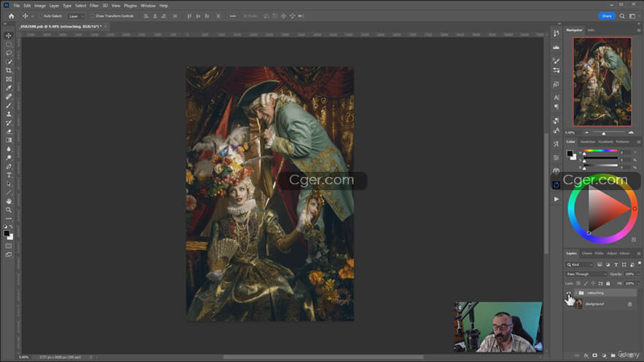The width and height of the screenshot is (644, 362).
Task: Open Edit Toolbar ellipsis in toolbox
Action: pyautogui.click(x=9, y=219)
